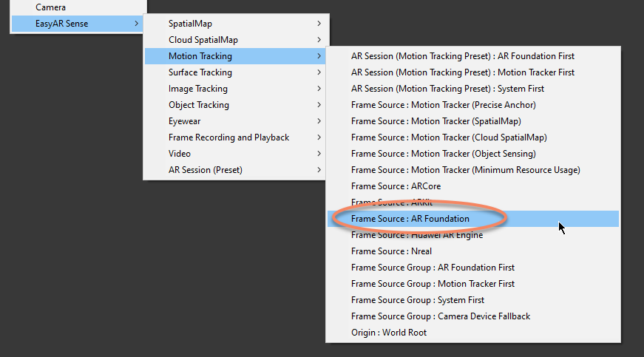The width and height of the screenshot is (644, 357).
Task: Expand arrow next to AR Session (Preset)
Action: coord(319,170)
